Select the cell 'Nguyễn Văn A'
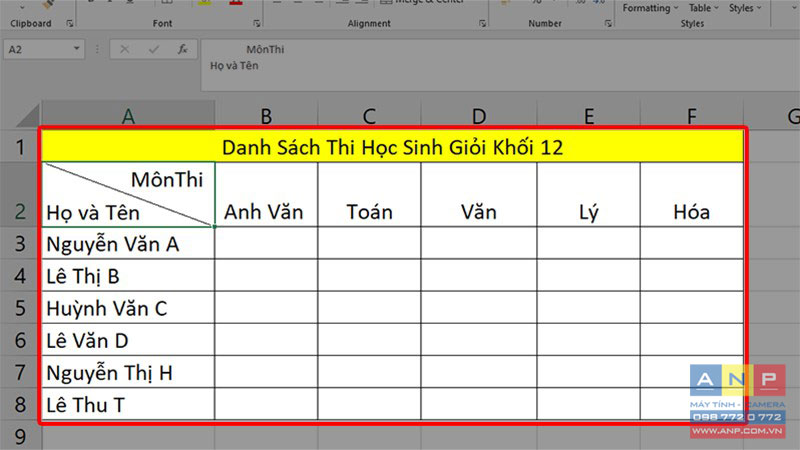The image size is (800, 450). coord(129,243)
